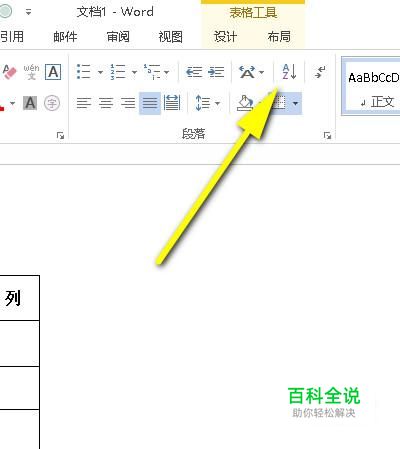Apply multilevel list
The width and height of the screenshot is (400, 449).
152,72
